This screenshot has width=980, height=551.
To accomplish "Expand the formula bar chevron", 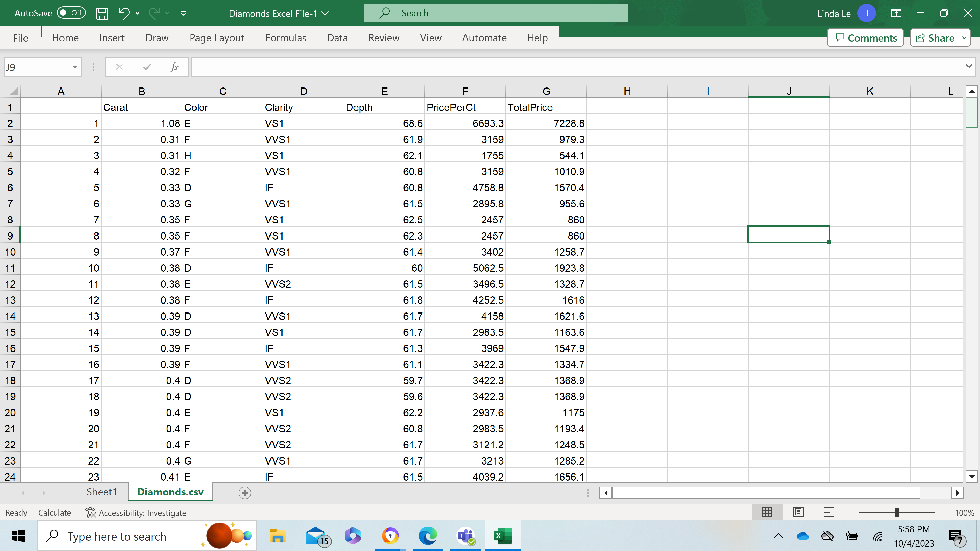I will pos(969,66).
